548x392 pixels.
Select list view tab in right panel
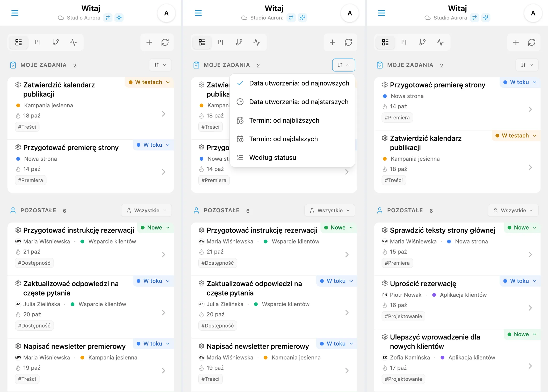[x=385, y=42]
